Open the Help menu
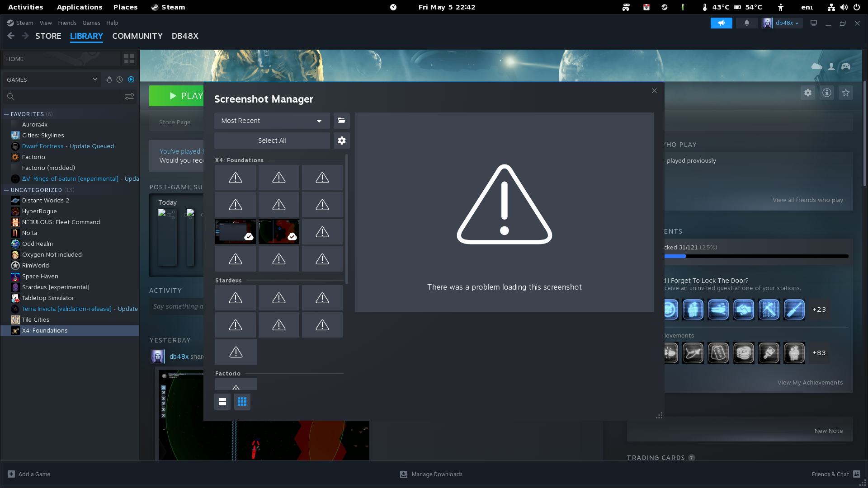 pos(112,23)
